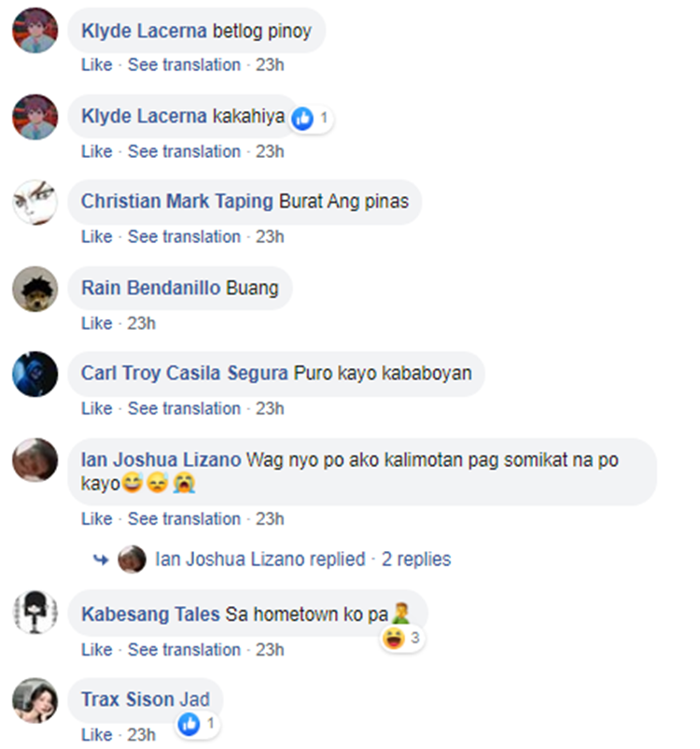This screenshot has width=700, height=749.
Task: Open the haha reaction count on Kabesang Tales' comment
Action: pyautogui.click(x=403, y=638)
